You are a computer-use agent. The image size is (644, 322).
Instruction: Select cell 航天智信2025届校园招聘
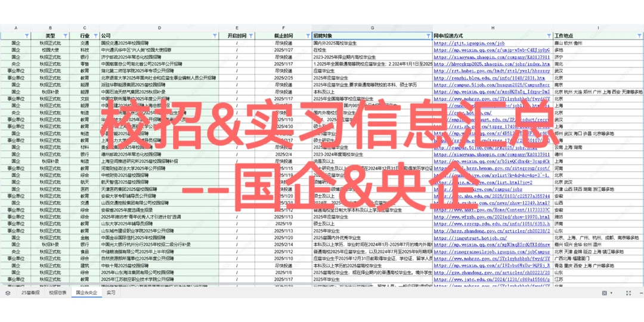point(159,181)
